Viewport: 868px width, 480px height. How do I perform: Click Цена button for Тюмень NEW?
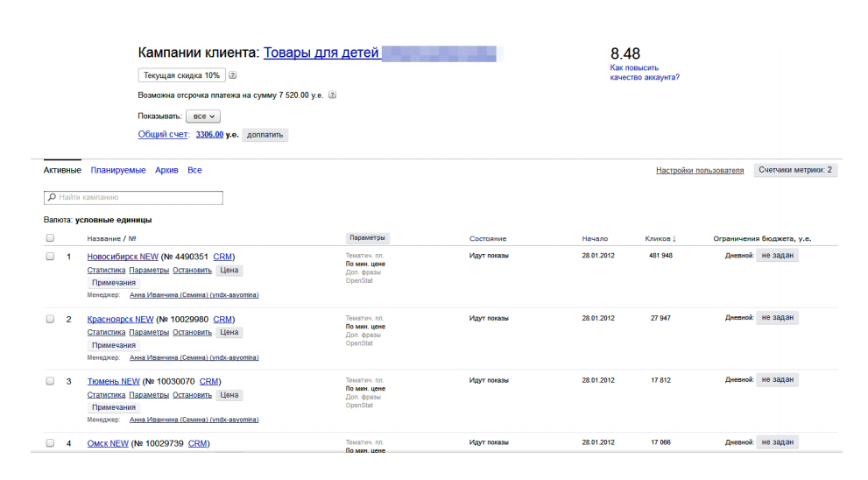[x=229, y=395]
